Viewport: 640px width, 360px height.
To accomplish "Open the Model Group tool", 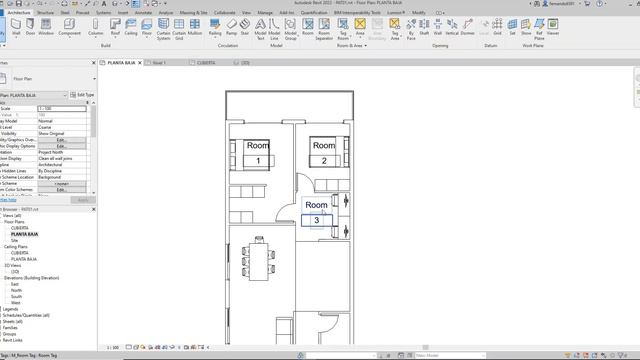I will coord(290,29).
